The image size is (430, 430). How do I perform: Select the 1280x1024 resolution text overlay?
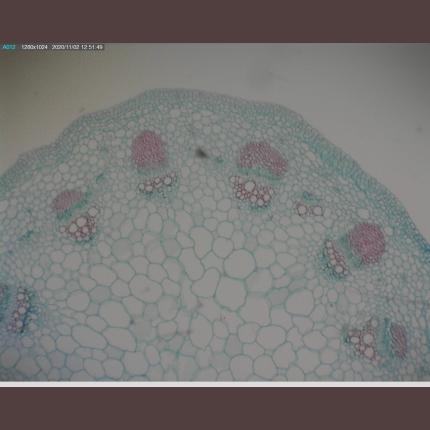[35, 47]
